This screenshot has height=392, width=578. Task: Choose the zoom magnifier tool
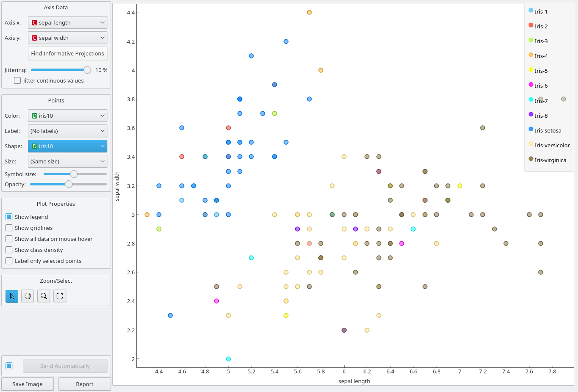pos(44,296)
